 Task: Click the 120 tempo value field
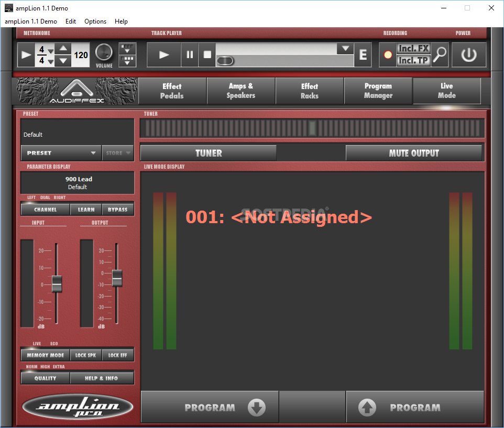[x=81, y=55]
